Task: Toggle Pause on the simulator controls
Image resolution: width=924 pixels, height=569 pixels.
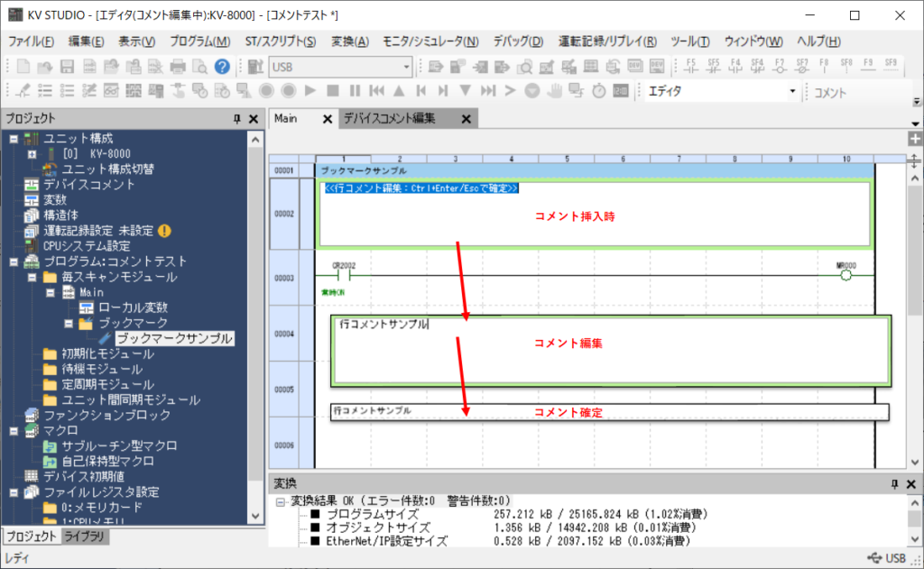Action: tap(354, 91)
